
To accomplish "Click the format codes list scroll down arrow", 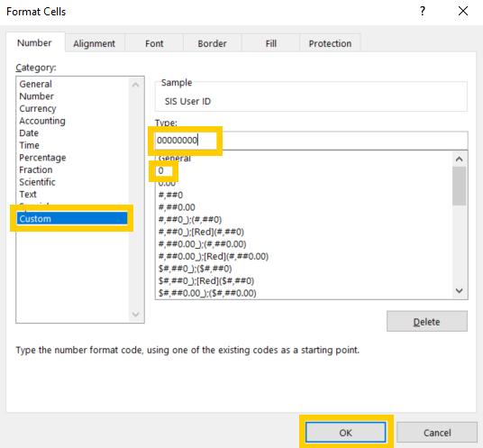I will point(459,291).
